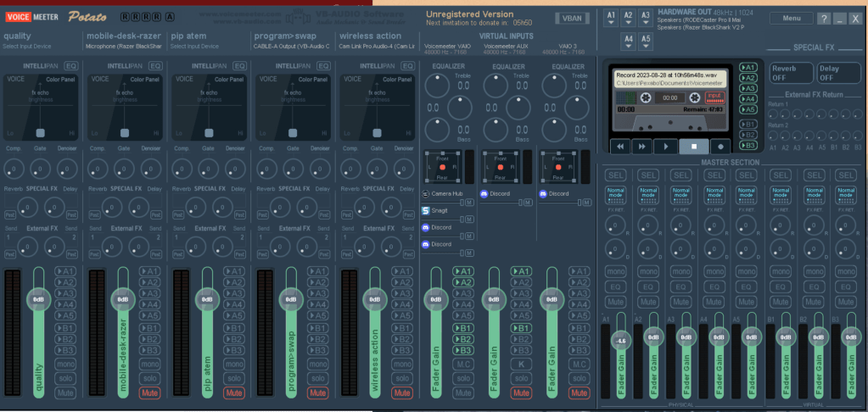
Task: Toggle the Reverb OFF button in Special FX
Action: tap(791, 73)
